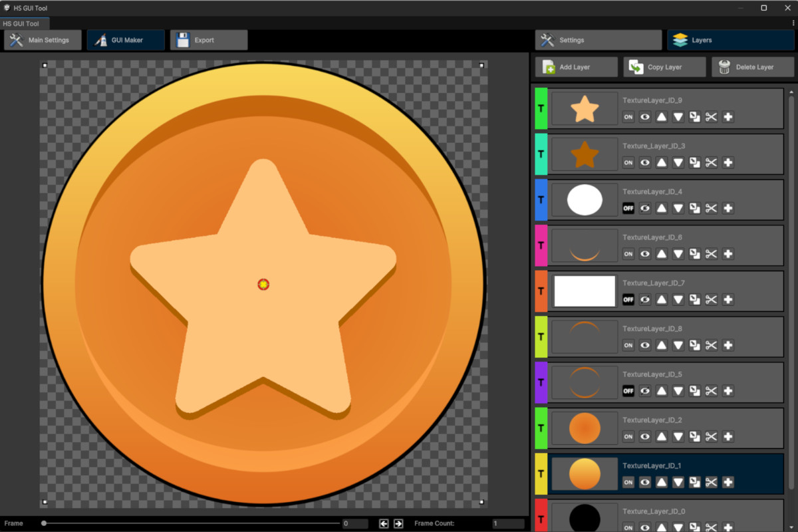
Task: Duplicate TextureLayer_ID_9 using its copy icon
Action: point(694,116)
